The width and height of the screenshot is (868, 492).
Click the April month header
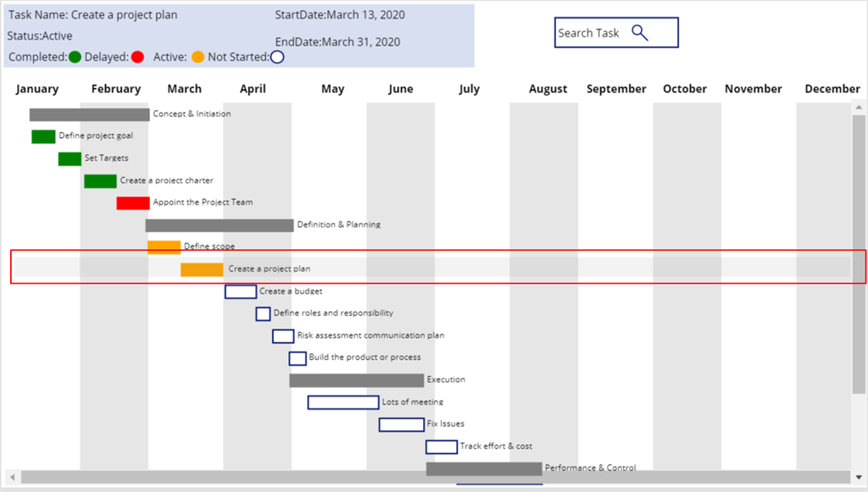click(x=253, y=89)
